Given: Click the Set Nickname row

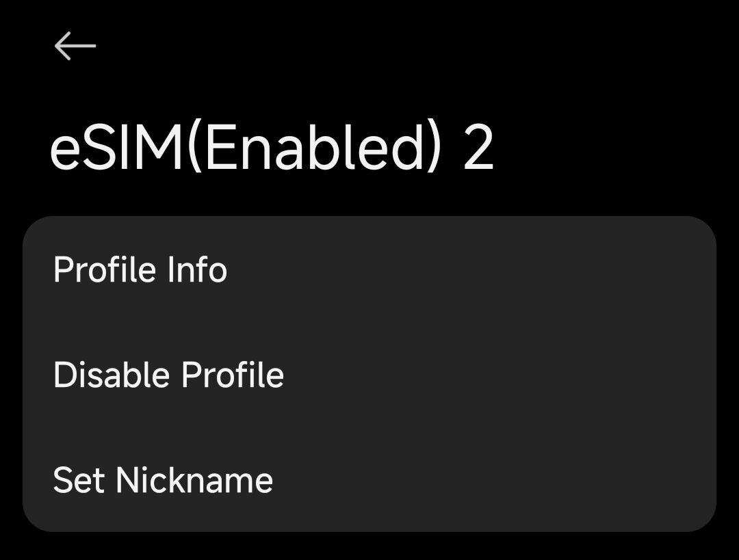Looking at the screenshot, I should [x=369, y=480].
